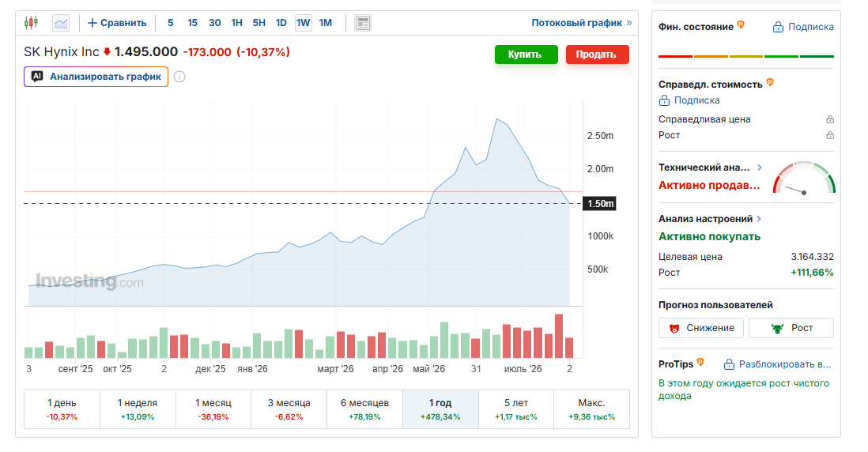Select the 1 день range tab
This screenshot has width=868, height=452.
[62, 409]
